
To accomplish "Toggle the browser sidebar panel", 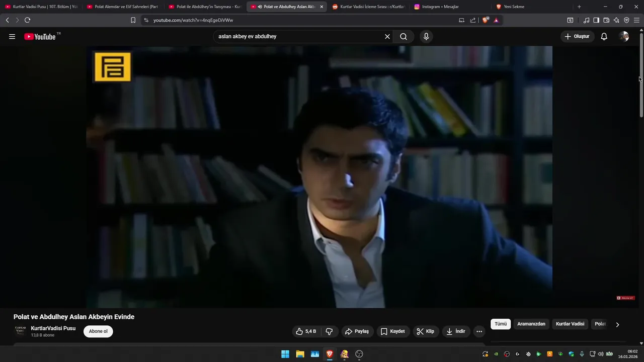I will (596, 20).
